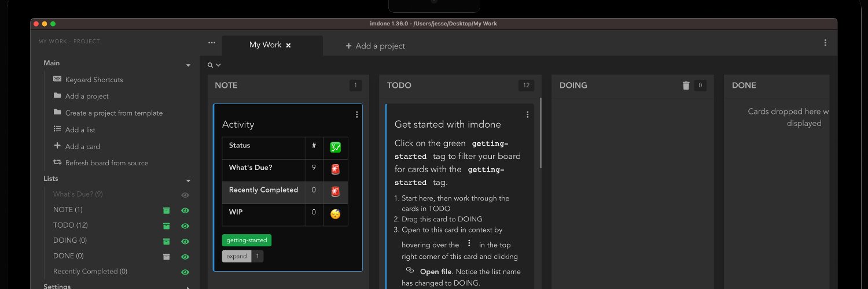Click the archive icon for NOTE list
Screen dimensions: 868x289
click(167, 210)
